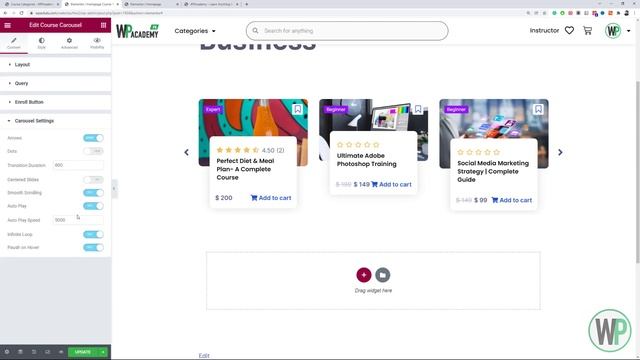Open the Social Media Marketing thumbnail

[x=494, y=120]
